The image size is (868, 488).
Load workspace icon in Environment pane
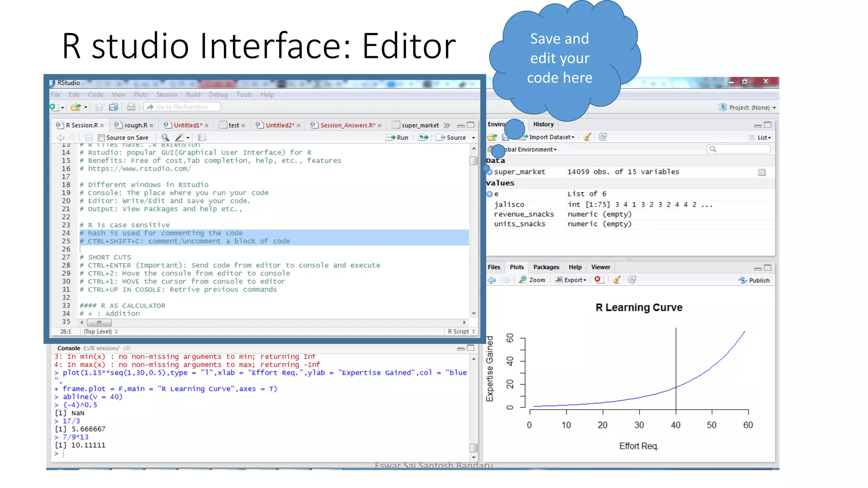(492, 137)
